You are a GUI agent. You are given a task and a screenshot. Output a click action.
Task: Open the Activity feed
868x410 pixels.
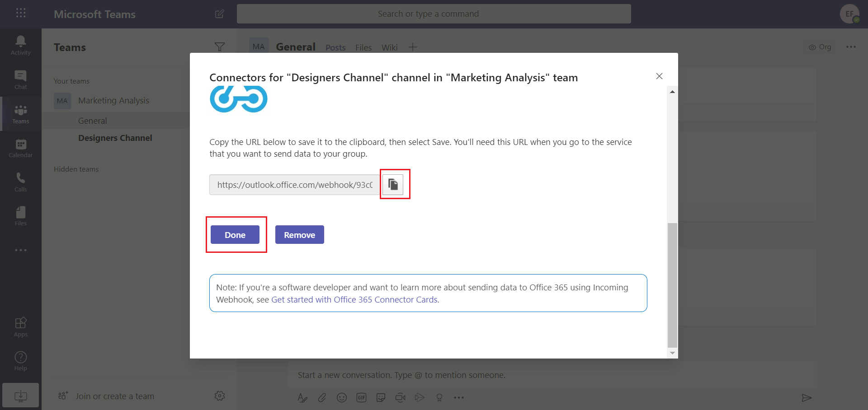point(20,45)
